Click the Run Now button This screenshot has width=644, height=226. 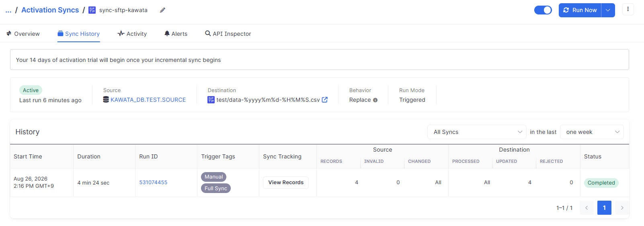coord(580,10)
